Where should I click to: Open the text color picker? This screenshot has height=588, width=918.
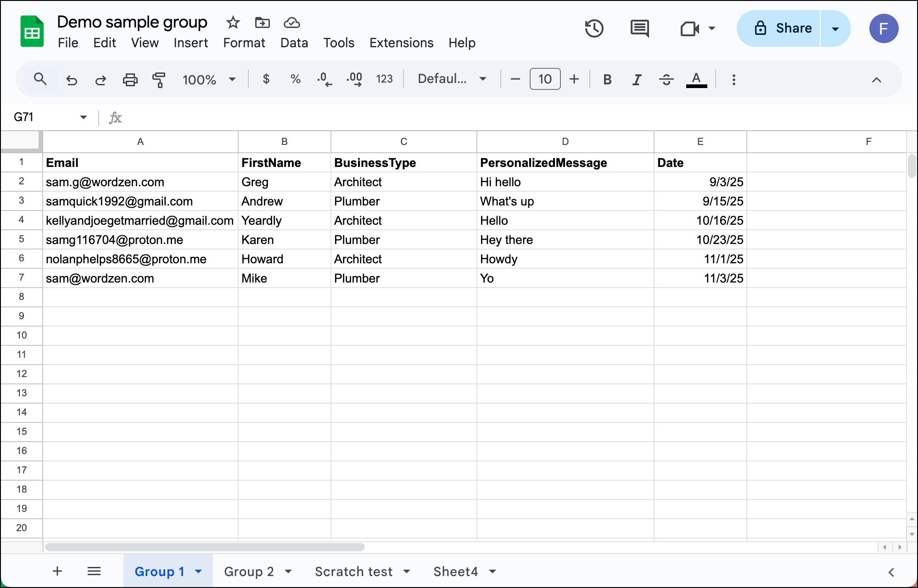(x=696, y=79)
